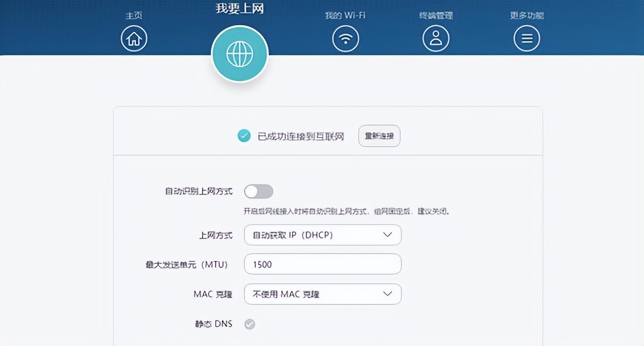Click the 终端管理 person icon
The height and width of the screenshot is (346, 644).
click(435, 38)
